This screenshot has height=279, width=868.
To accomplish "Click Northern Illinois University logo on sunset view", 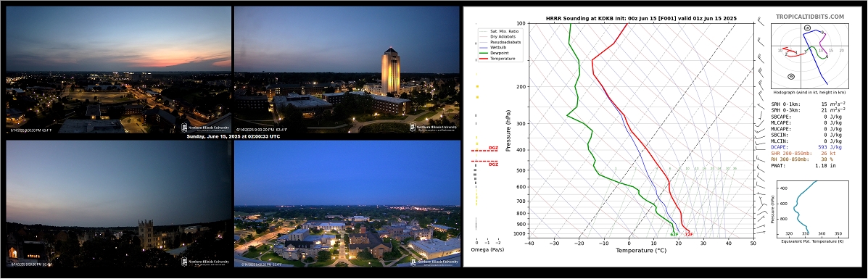I will coord(204,128).
